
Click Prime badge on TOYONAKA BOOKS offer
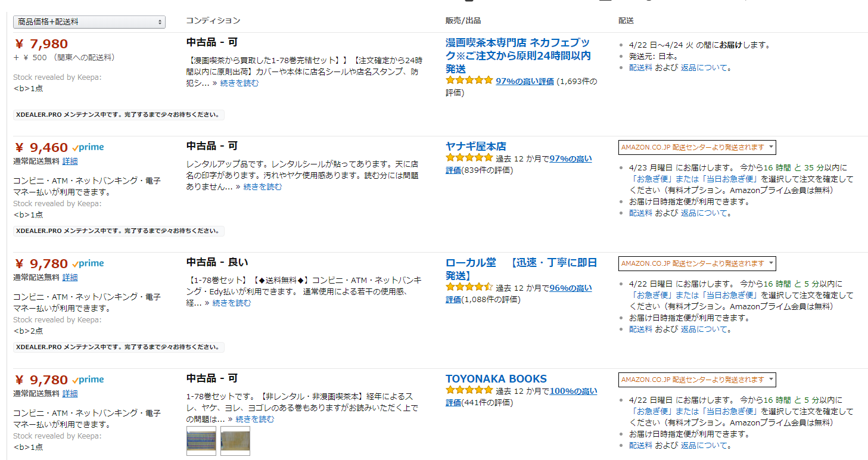(88, 380)
